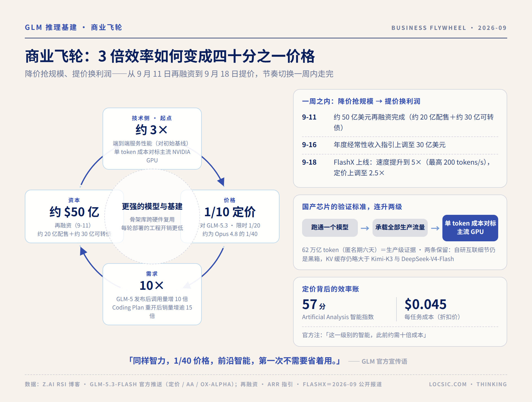Screen dimensions: 532x402
Task: Click the text '约为 Opus 4.8 的 1/40'
Action: (230, 234)
